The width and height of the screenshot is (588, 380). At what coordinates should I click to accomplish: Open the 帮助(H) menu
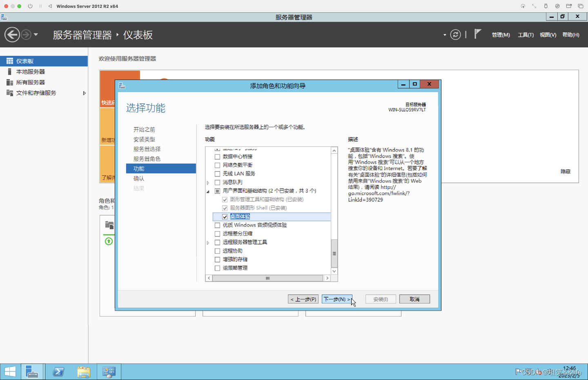tap(571, 35)
